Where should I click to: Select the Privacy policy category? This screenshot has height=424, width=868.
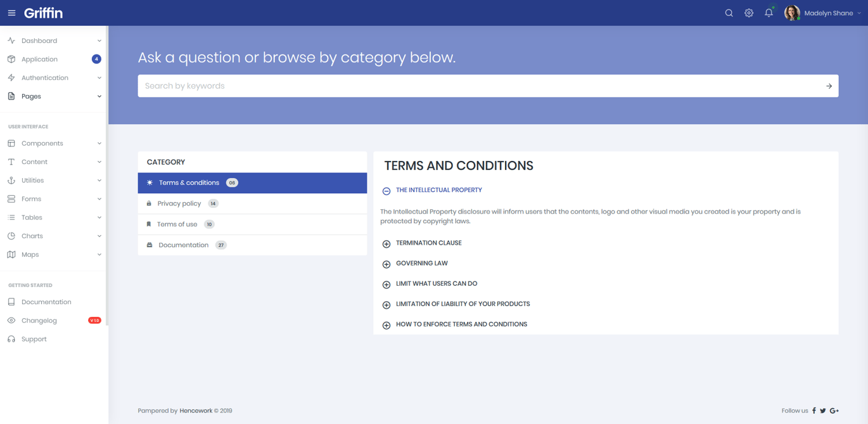[x=252, y=203]
